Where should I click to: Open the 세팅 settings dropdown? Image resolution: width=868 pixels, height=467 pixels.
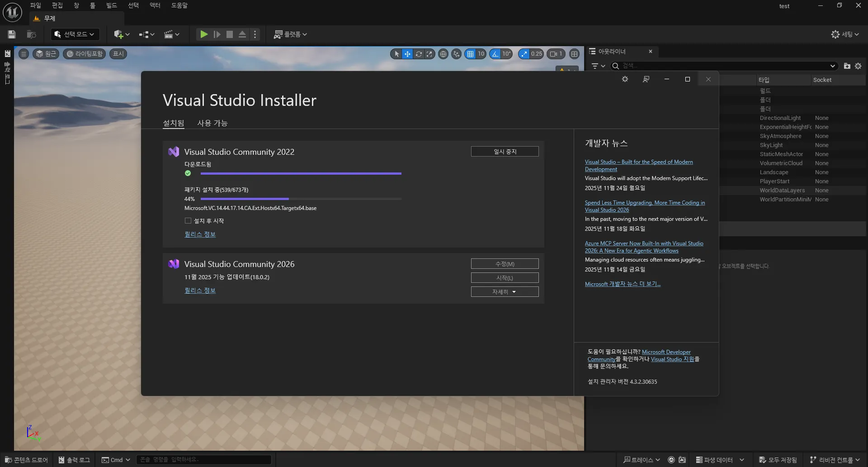click(x=845, y=34)
